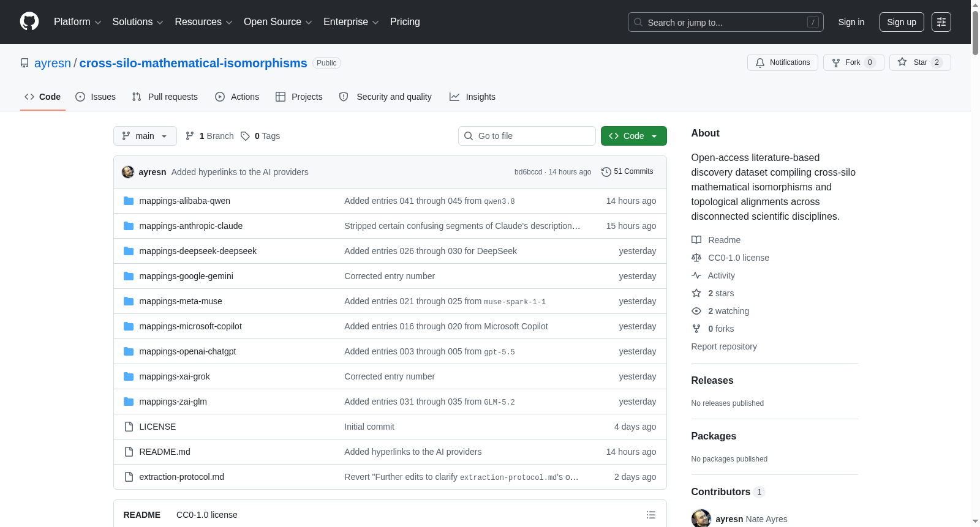Focus the Go to file search field

point(527,136)
